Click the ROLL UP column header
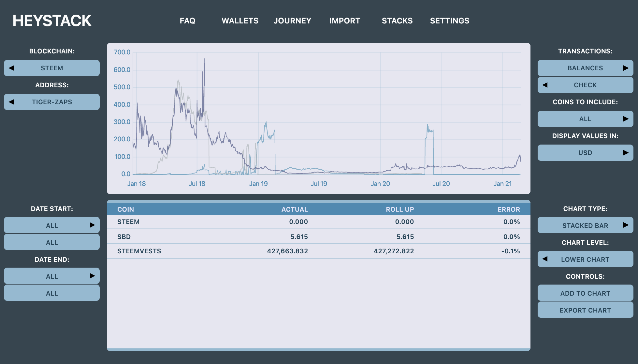Image resolution: width=638 pixels, height=364 pixels. (x=400, y=209)
